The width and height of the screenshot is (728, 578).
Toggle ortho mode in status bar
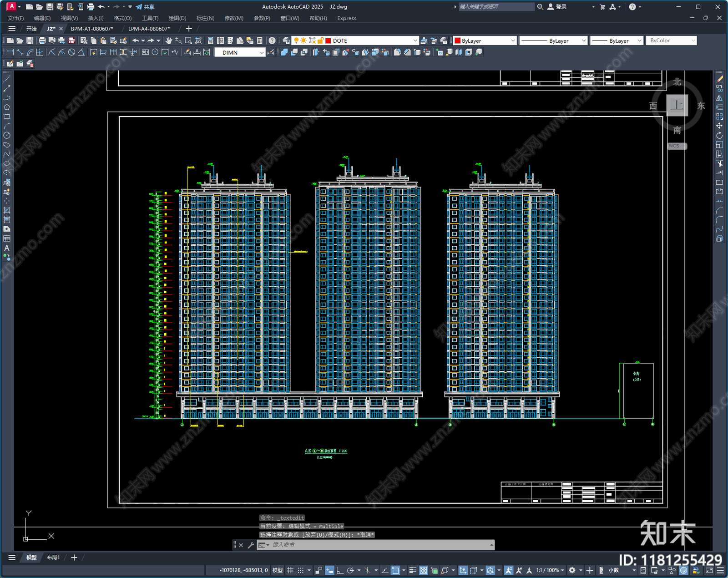340,570
